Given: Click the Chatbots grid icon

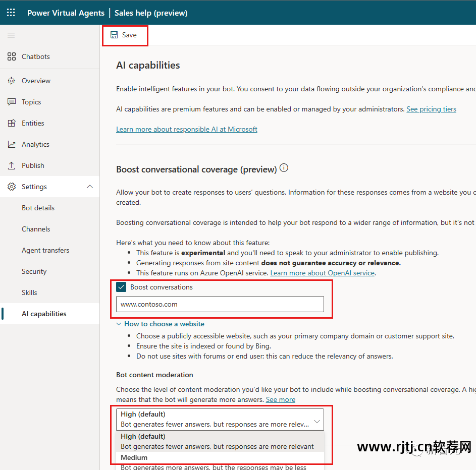Looking at the screenshot, I should (12, 56).
